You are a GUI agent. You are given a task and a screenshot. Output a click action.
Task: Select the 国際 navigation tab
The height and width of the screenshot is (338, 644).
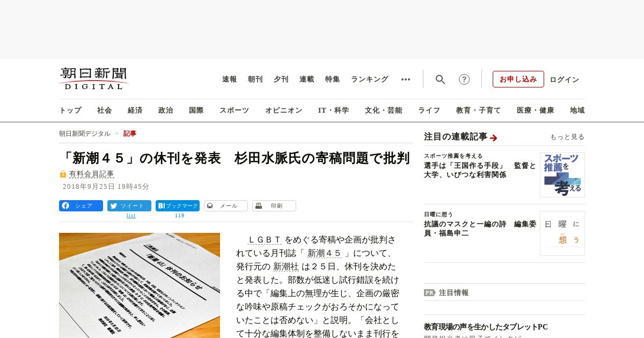point(196,111)
